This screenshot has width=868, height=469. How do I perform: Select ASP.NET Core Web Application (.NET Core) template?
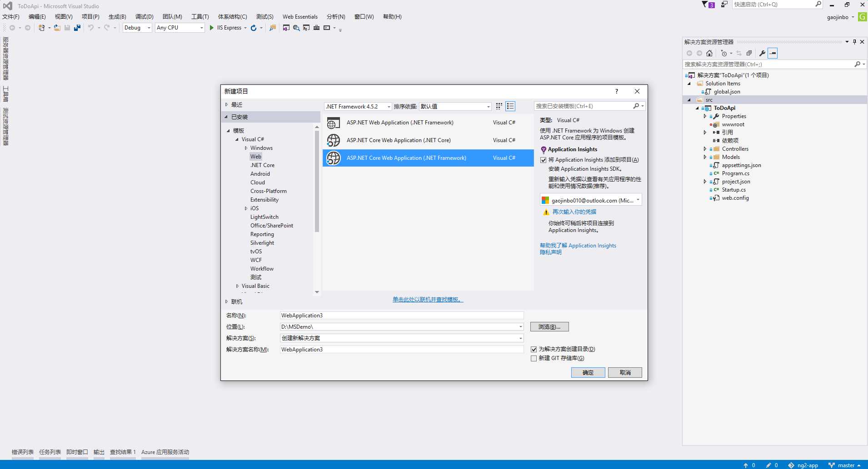[428, 140]
